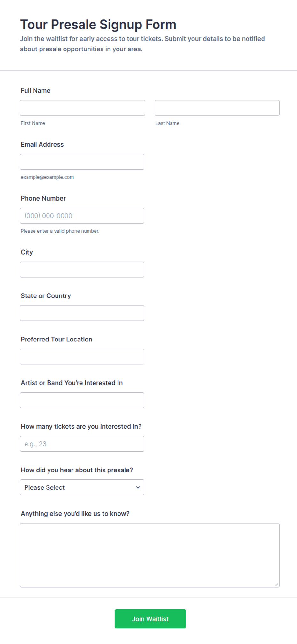Click the example@example.com hint text

[x=47, y=177]
